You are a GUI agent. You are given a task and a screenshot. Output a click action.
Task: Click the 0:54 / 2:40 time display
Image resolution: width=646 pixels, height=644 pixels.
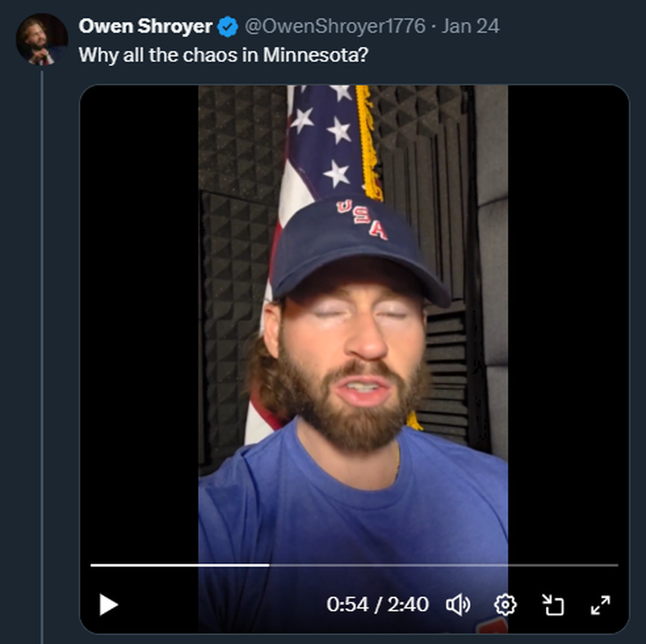(x=377, y=605)
